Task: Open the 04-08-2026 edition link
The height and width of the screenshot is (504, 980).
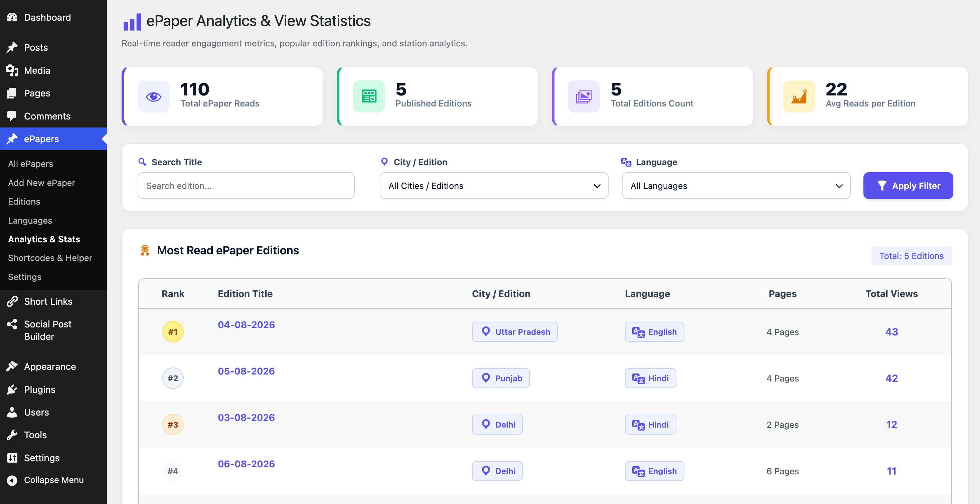Action: click(x=247, y=325)
